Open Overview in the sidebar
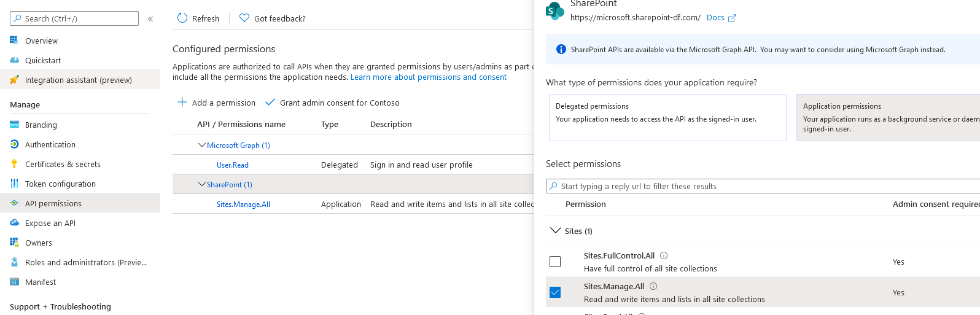Image resolution: width=980 pixels, height=315 pixels. pyautogui.click(x=41, y=41)
